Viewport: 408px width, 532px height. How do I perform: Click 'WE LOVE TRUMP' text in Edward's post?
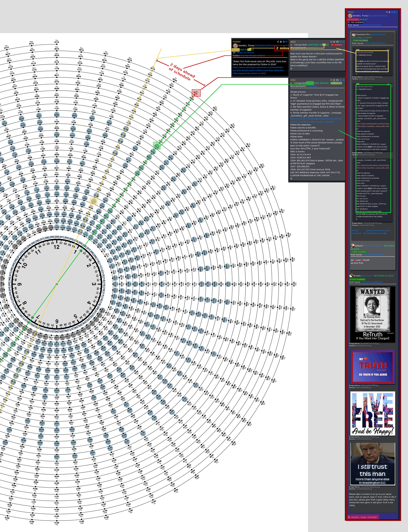click(x=360, y=260)
